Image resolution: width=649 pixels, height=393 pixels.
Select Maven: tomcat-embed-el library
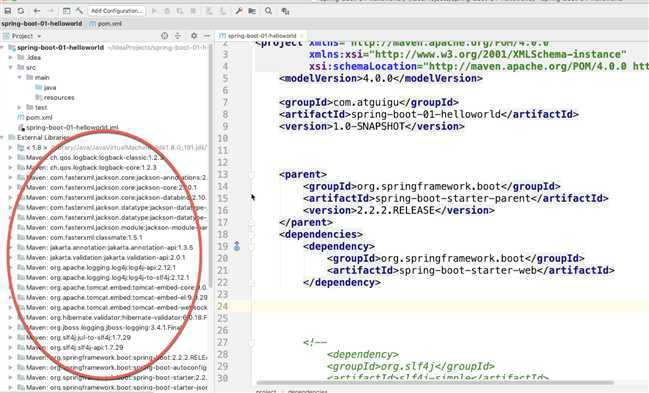[112, 297]
